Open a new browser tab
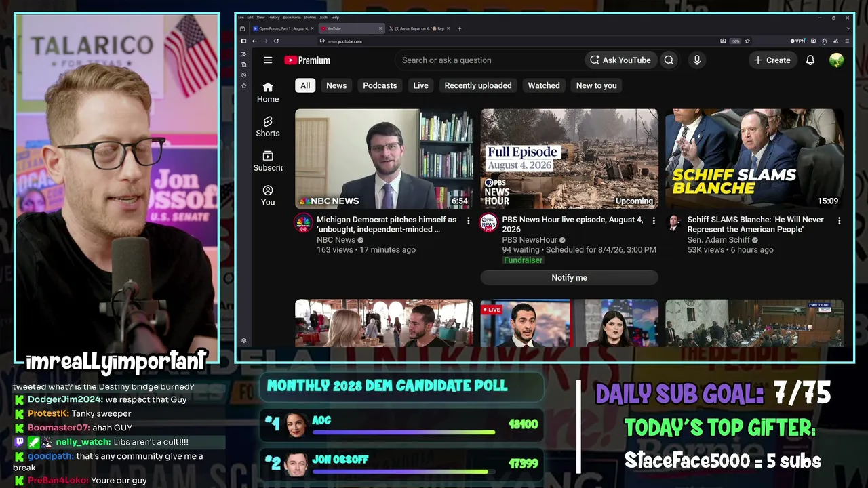 click(x=459, y=28)
